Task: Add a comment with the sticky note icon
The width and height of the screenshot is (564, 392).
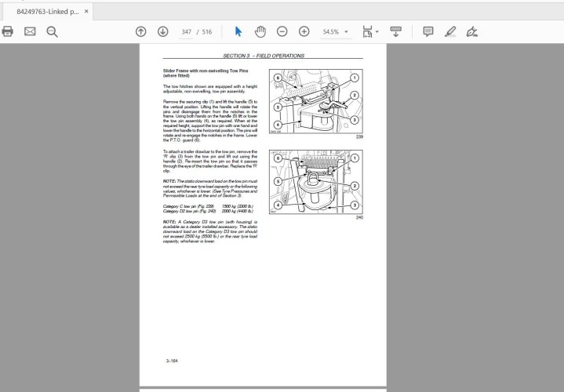Action: (428, 31)
